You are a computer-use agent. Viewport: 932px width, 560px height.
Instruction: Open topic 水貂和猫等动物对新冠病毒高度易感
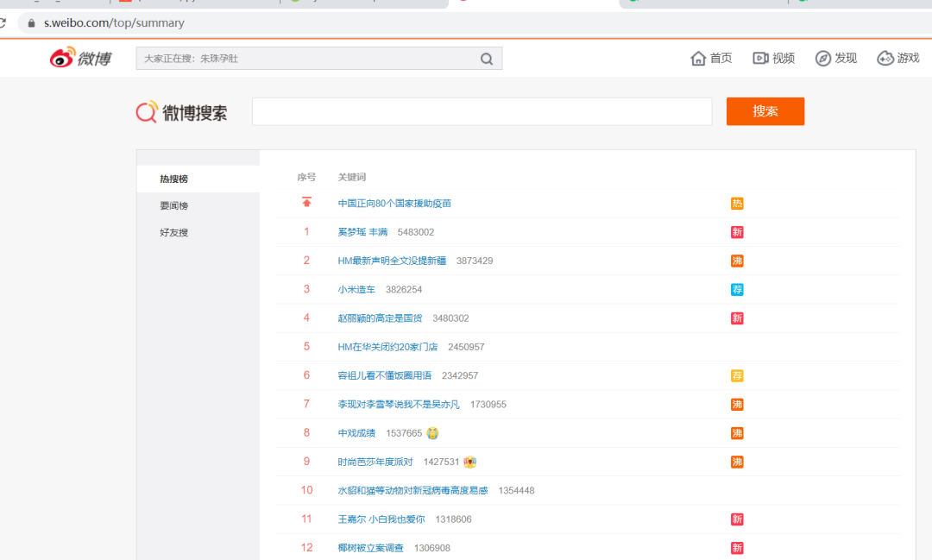[412, 490]
